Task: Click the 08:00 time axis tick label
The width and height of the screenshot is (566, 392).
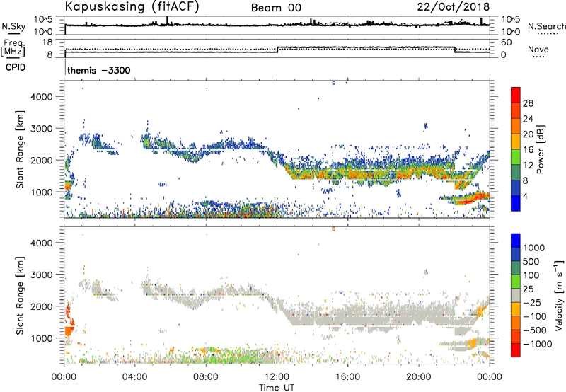Action: 206,377
